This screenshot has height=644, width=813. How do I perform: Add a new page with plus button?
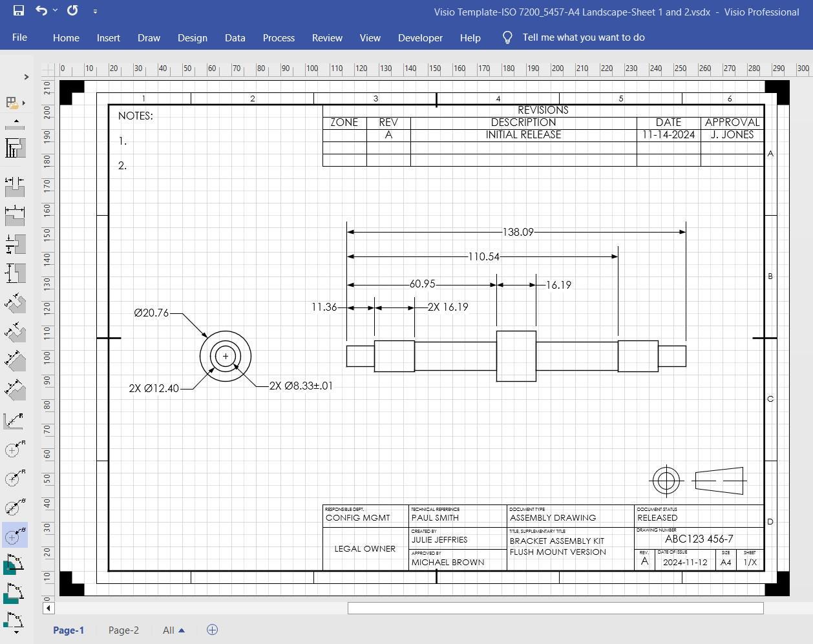click(212, 629)
